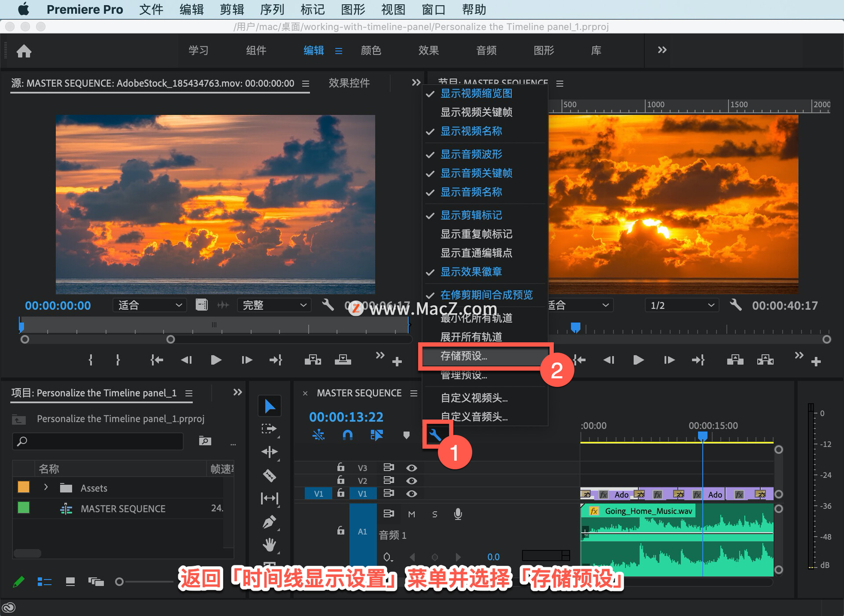844x616 pixels.
Task: Select the Track Select Forward tool
Action: (269, 429)
